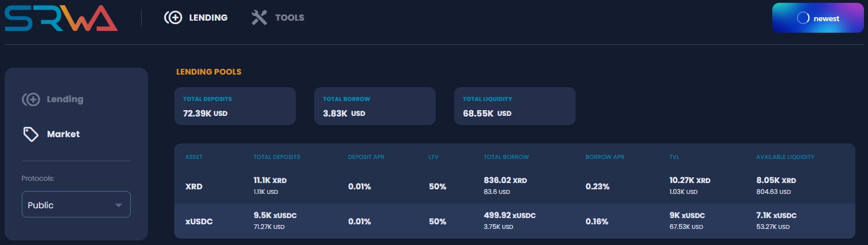Open the LENDING tab in top navigation
This screenshot has height=245, width=868.
pyautogui.click(x=209, y=18)
